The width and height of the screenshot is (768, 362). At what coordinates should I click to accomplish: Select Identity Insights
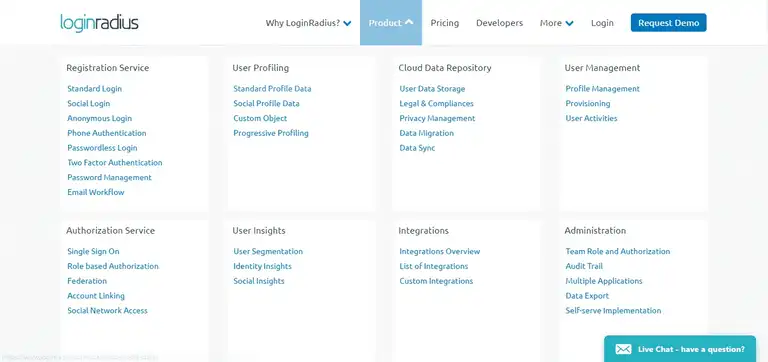click(263, 266)
